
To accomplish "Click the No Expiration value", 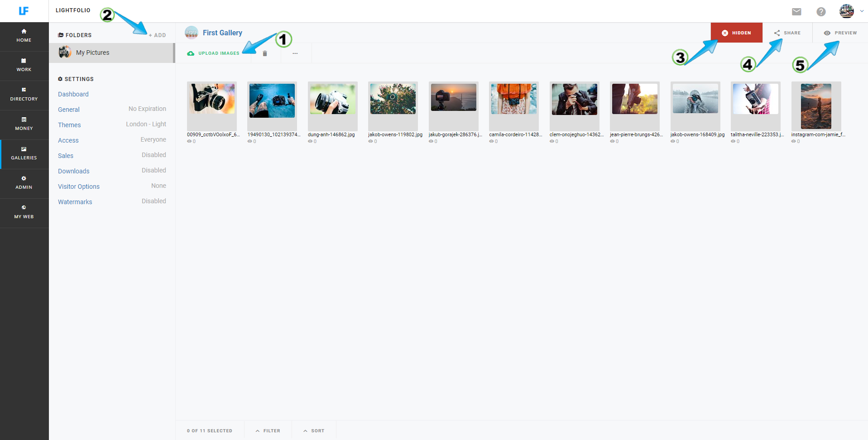I will pos(147,109).
